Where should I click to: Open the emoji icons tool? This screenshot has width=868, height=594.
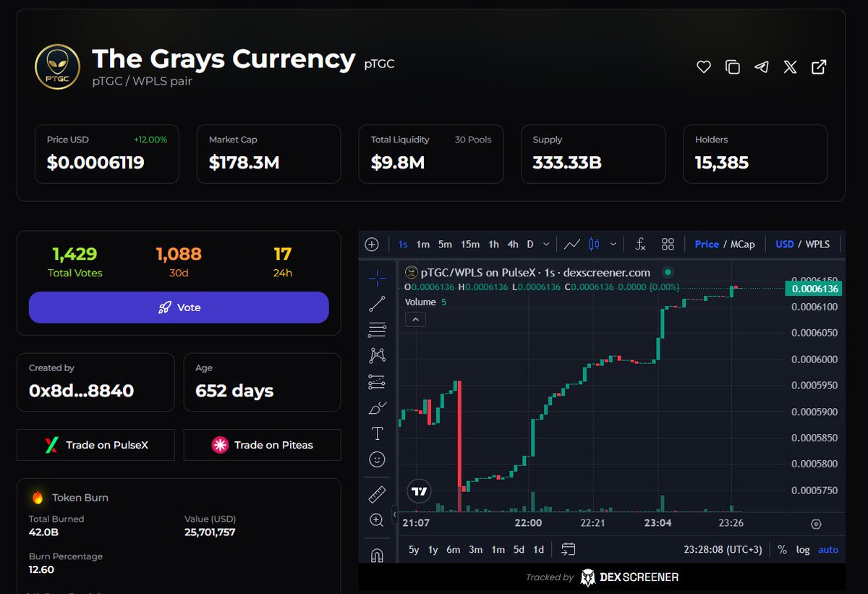pyautogui.click(x=377, y=459)
